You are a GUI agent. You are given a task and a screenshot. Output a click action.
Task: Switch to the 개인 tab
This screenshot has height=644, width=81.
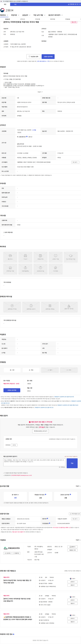coord(5,4)
